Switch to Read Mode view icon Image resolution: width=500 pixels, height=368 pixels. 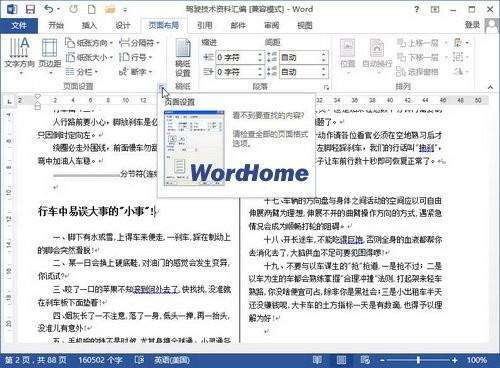[317, 360]
